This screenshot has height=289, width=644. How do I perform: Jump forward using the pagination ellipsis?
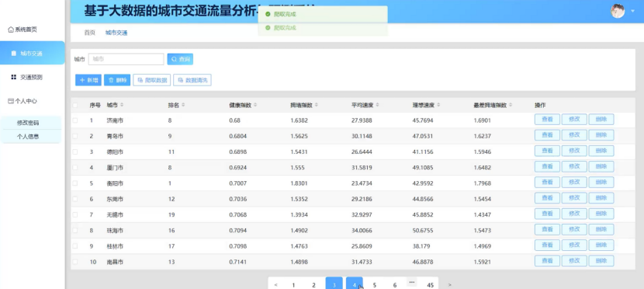pos(412,282)
